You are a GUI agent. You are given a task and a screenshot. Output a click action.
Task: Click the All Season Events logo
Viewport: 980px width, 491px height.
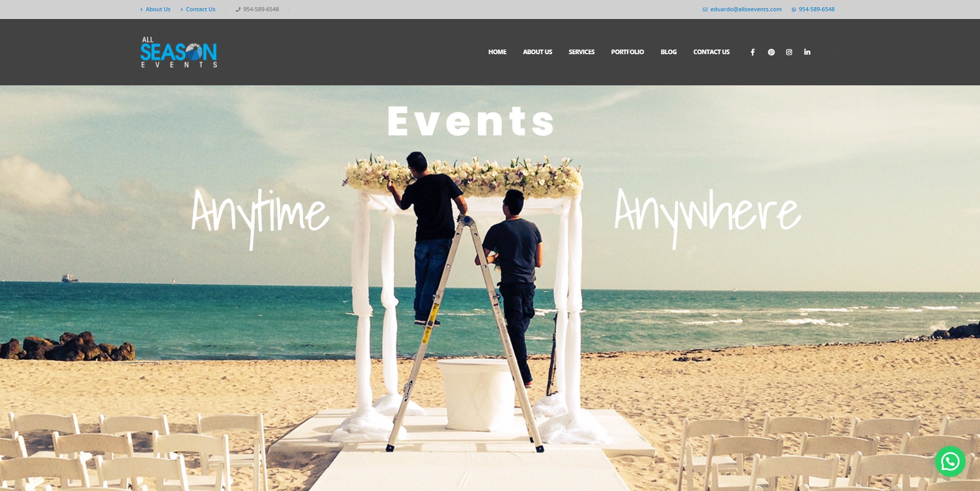point(179,52)
